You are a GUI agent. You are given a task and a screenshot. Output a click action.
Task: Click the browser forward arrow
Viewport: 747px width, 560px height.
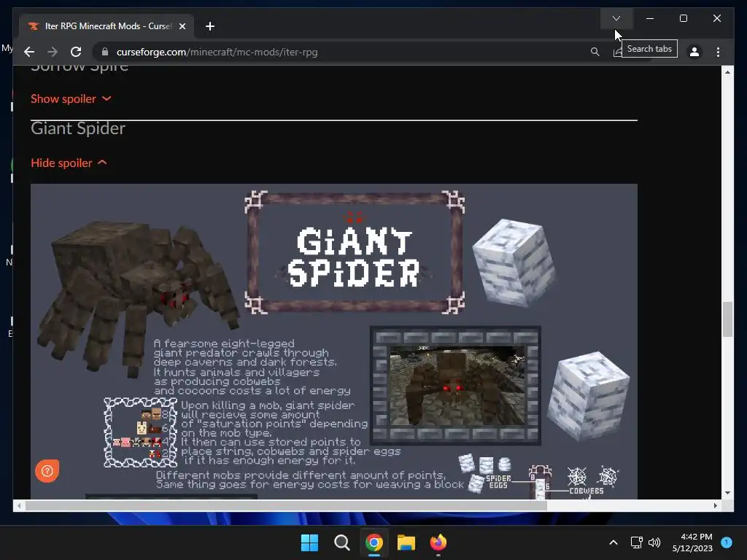(53, 52)
